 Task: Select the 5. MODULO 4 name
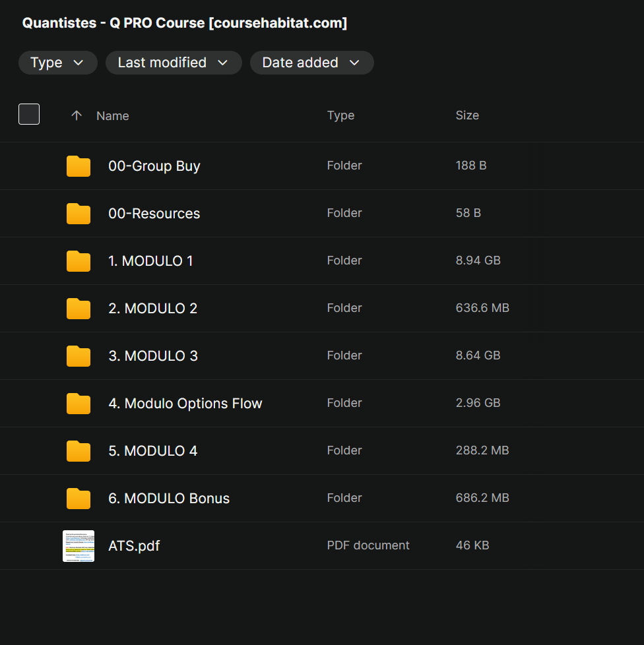pyautogui.click(x=152, y=451)
